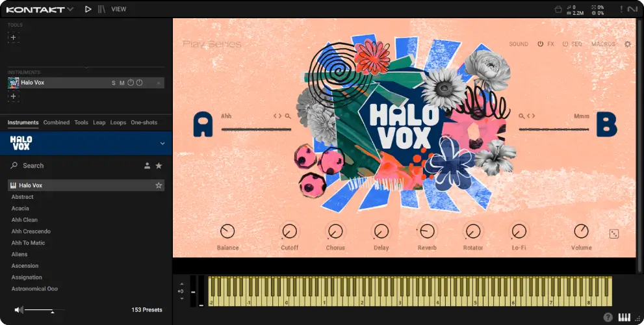This screenshot has width=644, height=325.
Task: Adjust the browser preview volume slider
Action: click(x=44, y=310)
